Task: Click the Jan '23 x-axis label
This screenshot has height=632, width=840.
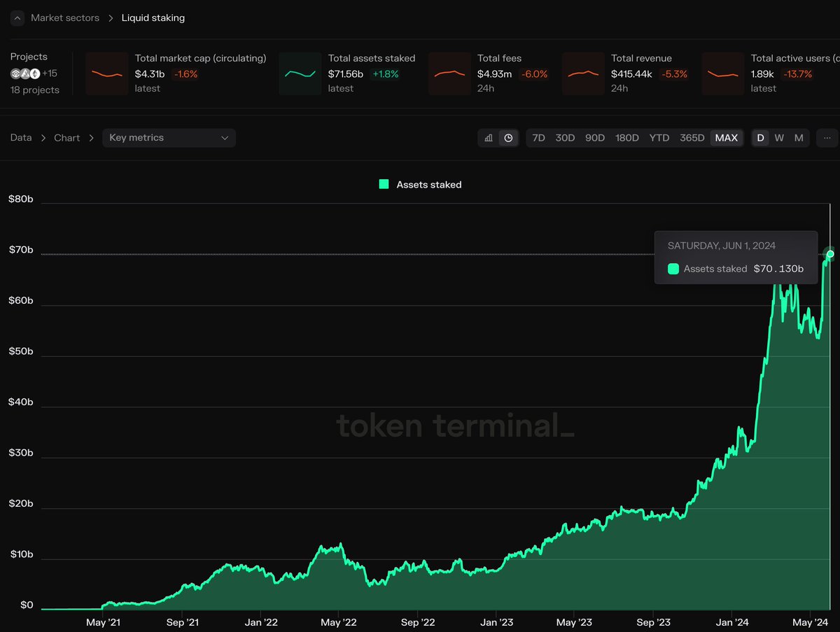Action: (498, 622)
